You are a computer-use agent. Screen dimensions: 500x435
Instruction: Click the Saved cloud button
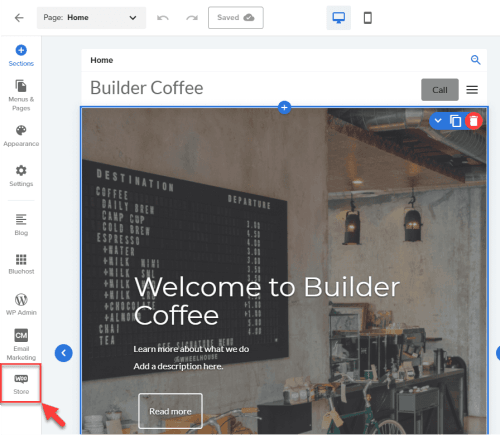236,18
